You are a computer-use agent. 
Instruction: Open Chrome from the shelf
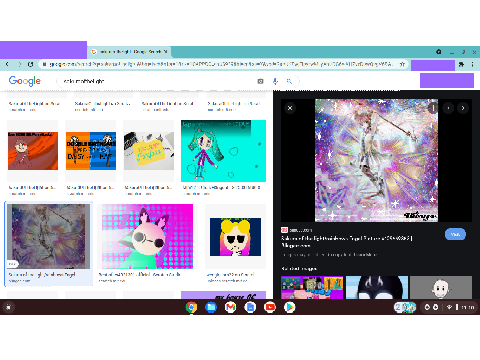(191, 307)
